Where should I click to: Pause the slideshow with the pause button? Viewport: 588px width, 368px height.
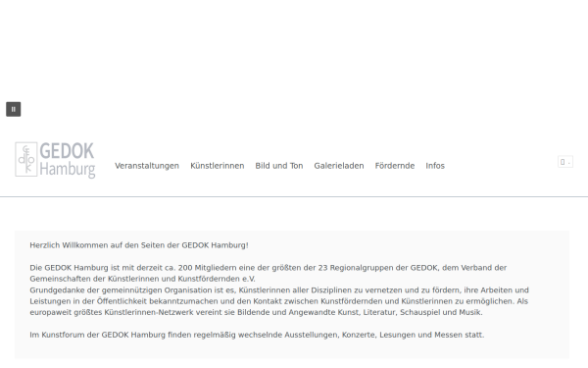click(x=14, y=109)
